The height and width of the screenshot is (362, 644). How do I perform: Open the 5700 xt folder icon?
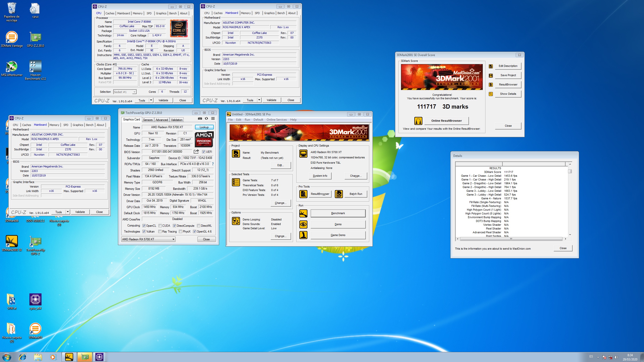click(12, 301)
